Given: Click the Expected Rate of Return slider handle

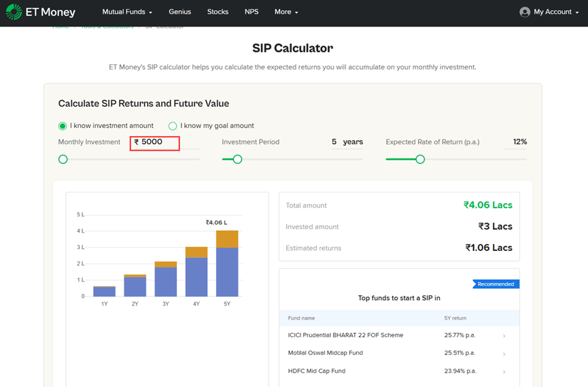Looking at the screenshot, I should [420, 160].
